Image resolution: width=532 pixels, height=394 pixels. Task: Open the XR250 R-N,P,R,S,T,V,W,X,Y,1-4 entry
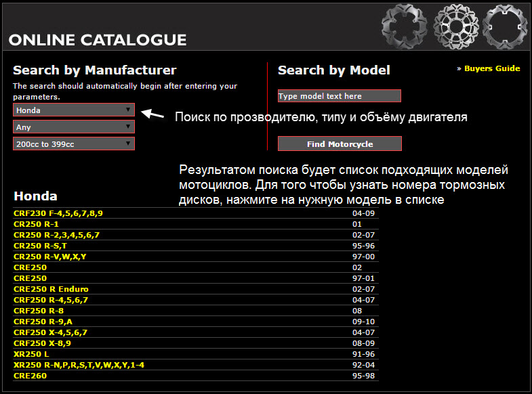tap(79, 365)
